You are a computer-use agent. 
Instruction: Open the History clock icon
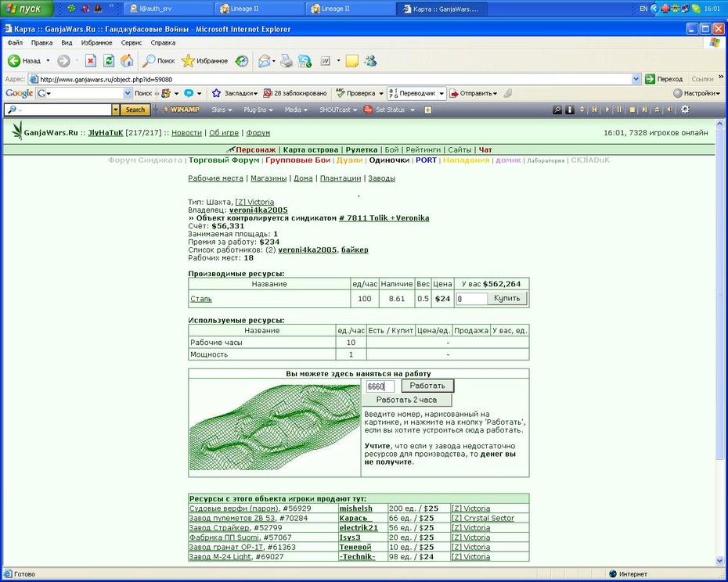[x=241, y=61]
